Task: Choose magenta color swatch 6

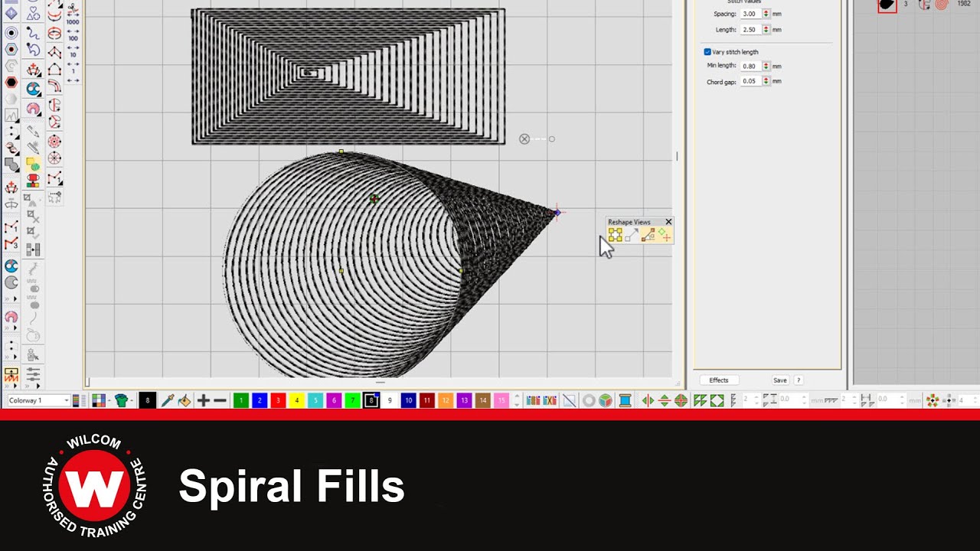Action: pos(334,400)
